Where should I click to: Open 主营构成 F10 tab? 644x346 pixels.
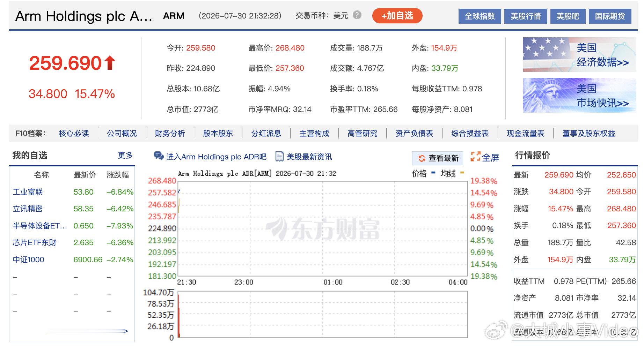tap(314, 133)
